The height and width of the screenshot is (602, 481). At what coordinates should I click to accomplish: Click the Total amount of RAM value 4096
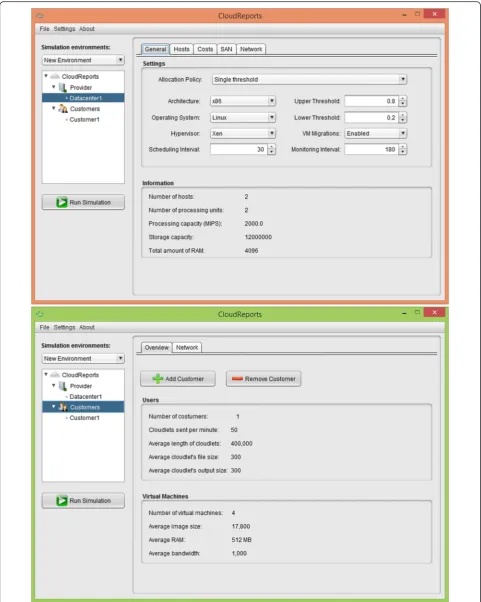click(251, 250)
